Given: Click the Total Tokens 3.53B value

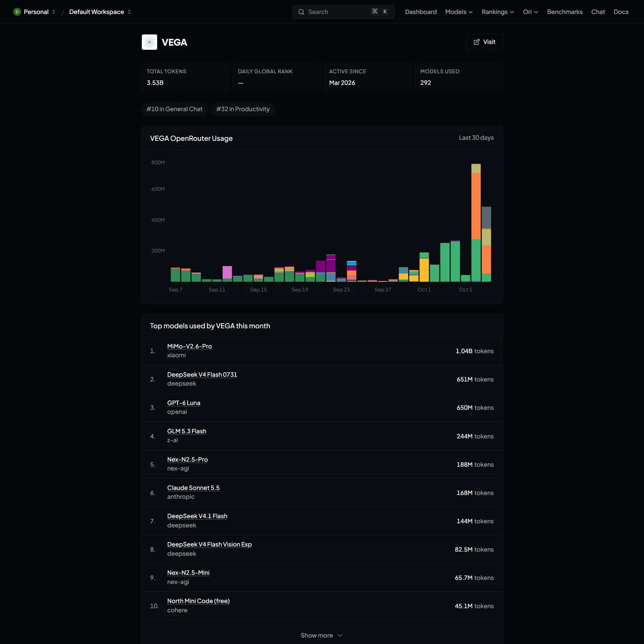Looking at the screenshot, I should point(155,83).
